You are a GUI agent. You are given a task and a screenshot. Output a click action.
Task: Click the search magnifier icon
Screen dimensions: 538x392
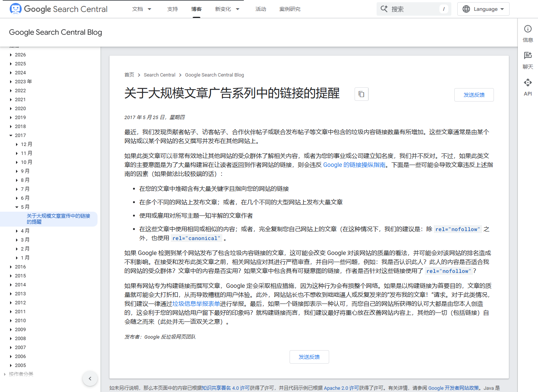(384, 9)
